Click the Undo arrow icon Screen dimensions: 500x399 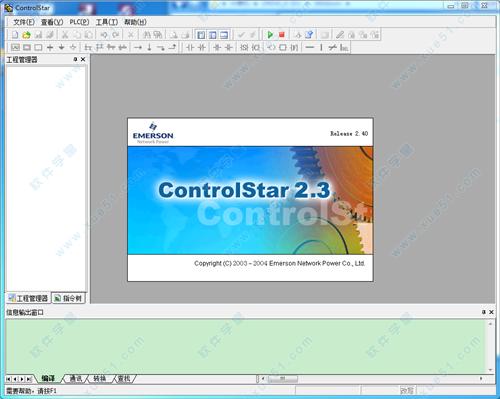pos(104,35)
